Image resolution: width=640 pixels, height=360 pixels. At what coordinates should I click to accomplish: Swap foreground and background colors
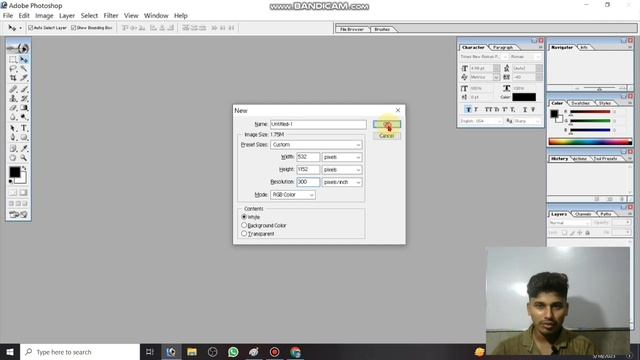coord(24,168)
